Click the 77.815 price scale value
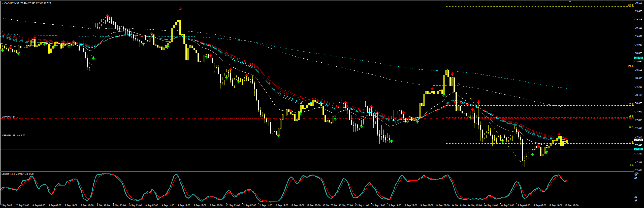Screen dimensions: 644x208 tap(638, 120)
